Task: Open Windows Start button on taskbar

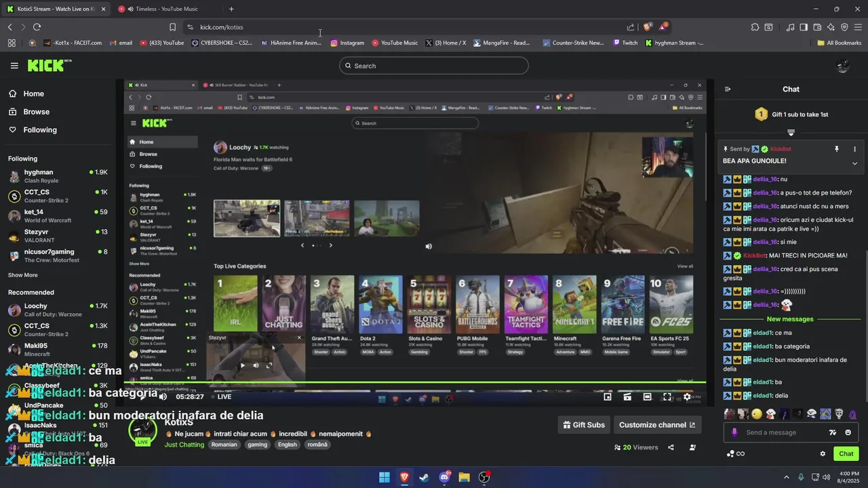Action: point(384,477)
